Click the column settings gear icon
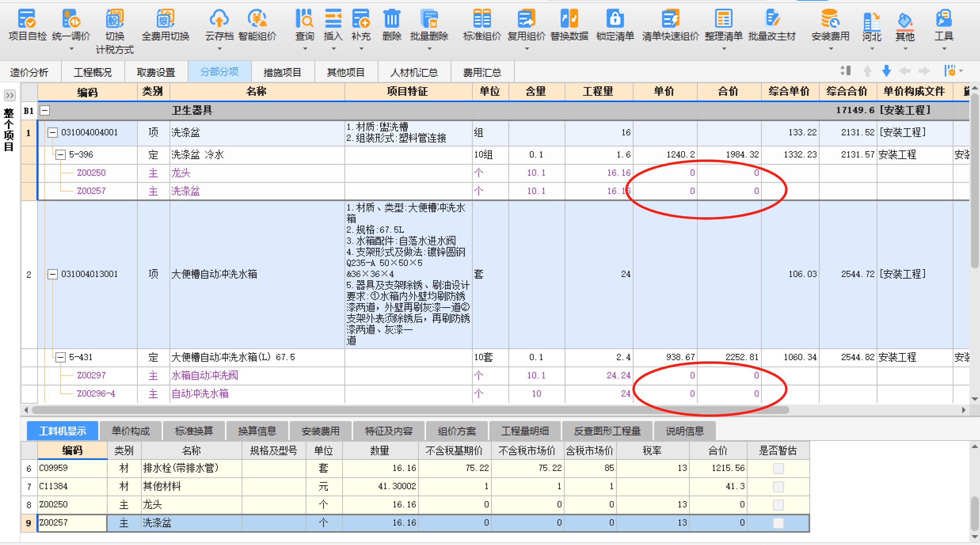Viewport: 980px width, 545px height. (x=950, y=71)
